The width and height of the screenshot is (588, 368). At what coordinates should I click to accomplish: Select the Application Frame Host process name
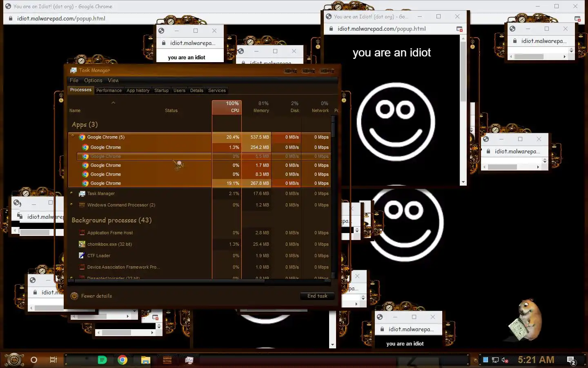110,233
